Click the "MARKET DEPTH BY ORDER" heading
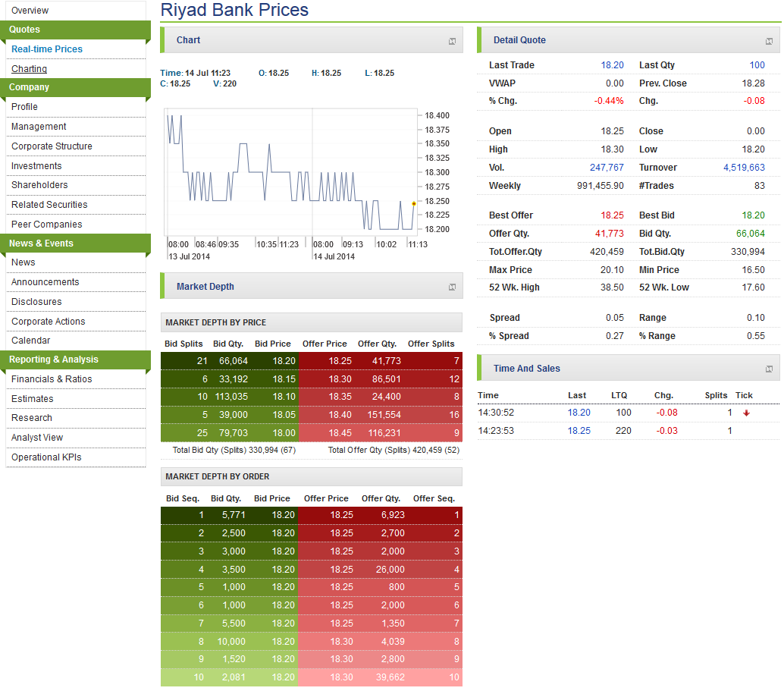784x691 pixels. 218,477
